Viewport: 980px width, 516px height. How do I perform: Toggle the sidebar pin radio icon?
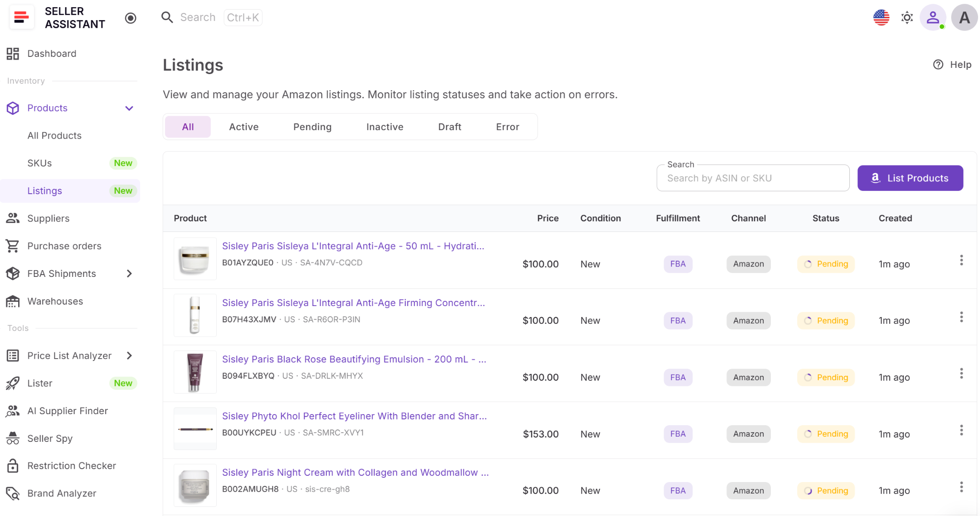tap(131, 18)
